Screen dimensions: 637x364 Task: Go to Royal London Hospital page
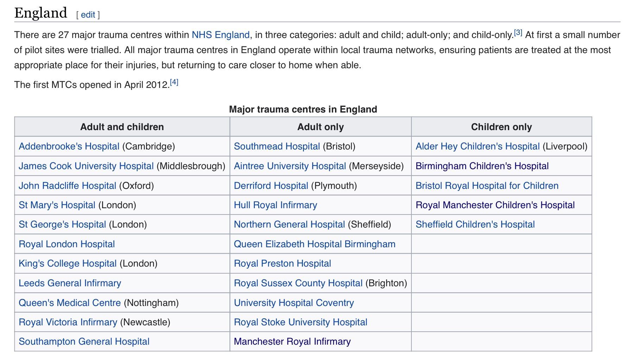67,244
